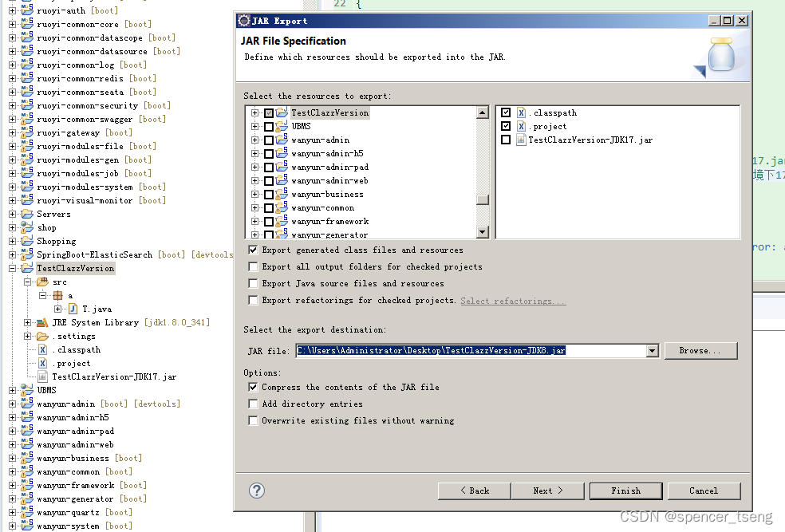Click SpringBoot-ElasticSearch project icon
This screenshot has height=532, width=785.
click(x=27, y=254)
